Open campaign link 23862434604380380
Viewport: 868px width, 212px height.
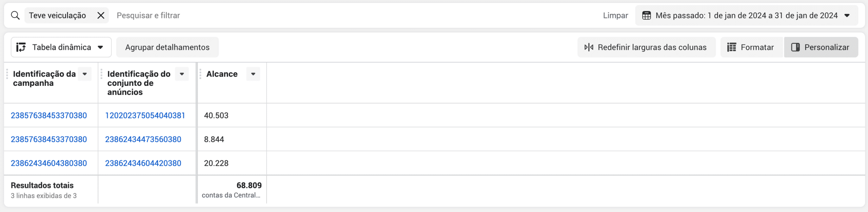pyautogui.click(x=49, y=163)
